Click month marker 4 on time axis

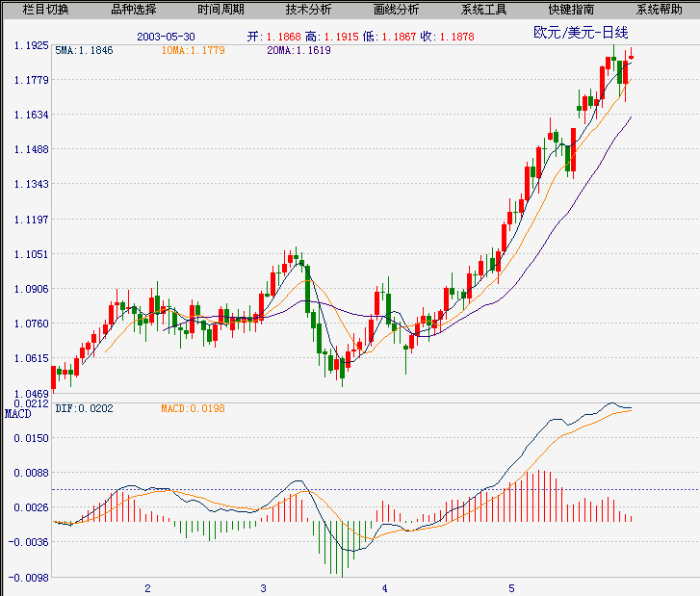pyautogui.click(x=385, y=588)
